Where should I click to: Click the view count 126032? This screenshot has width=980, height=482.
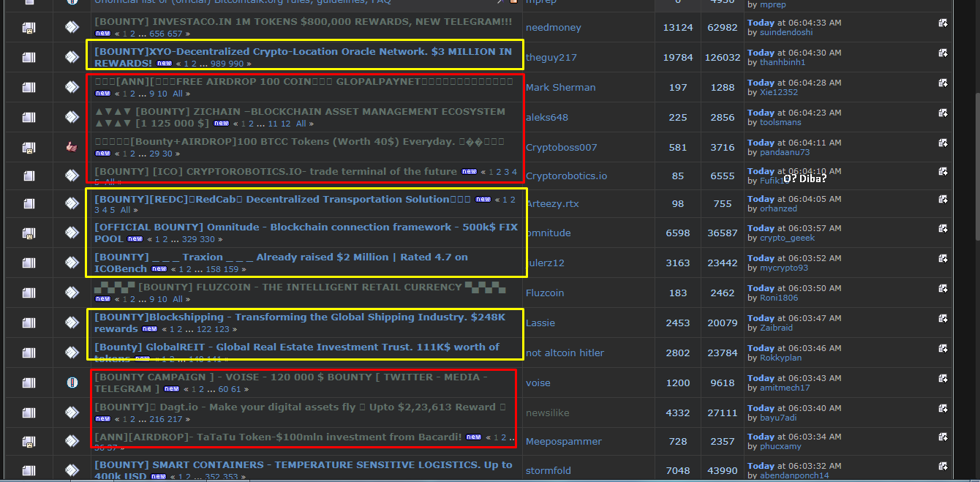click(x=723, y=57)
